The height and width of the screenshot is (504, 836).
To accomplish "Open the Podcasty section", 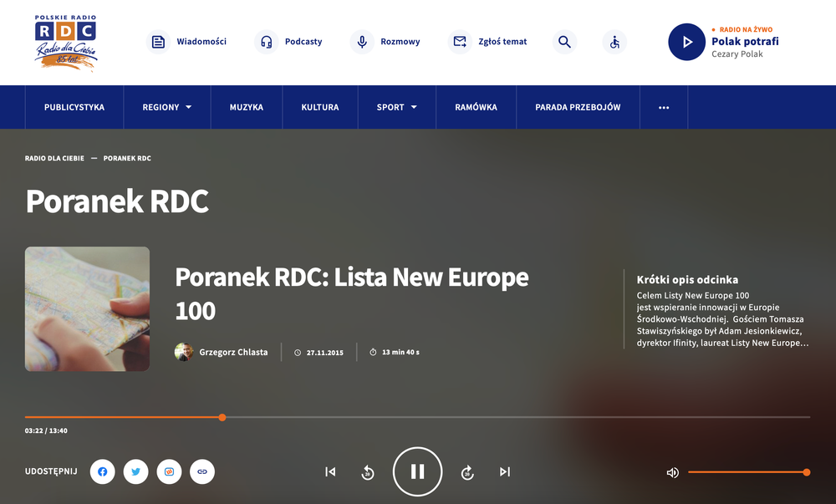I will [x=288, y=42].
